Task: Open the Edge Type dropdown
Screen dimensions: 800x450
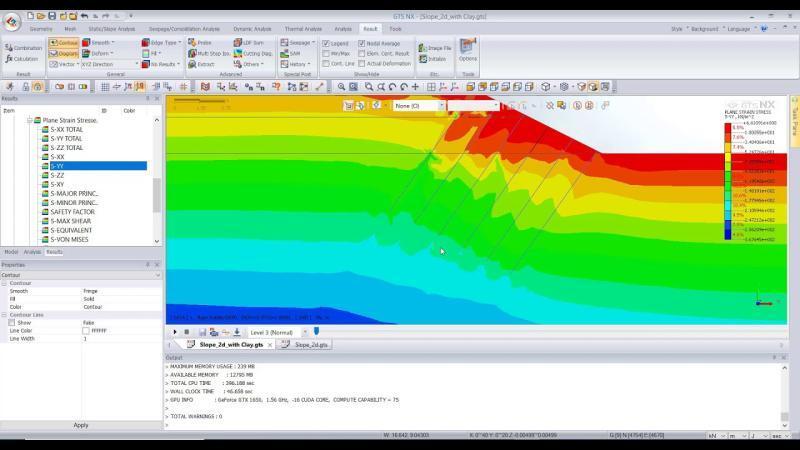Action: (x=161, y=43)
